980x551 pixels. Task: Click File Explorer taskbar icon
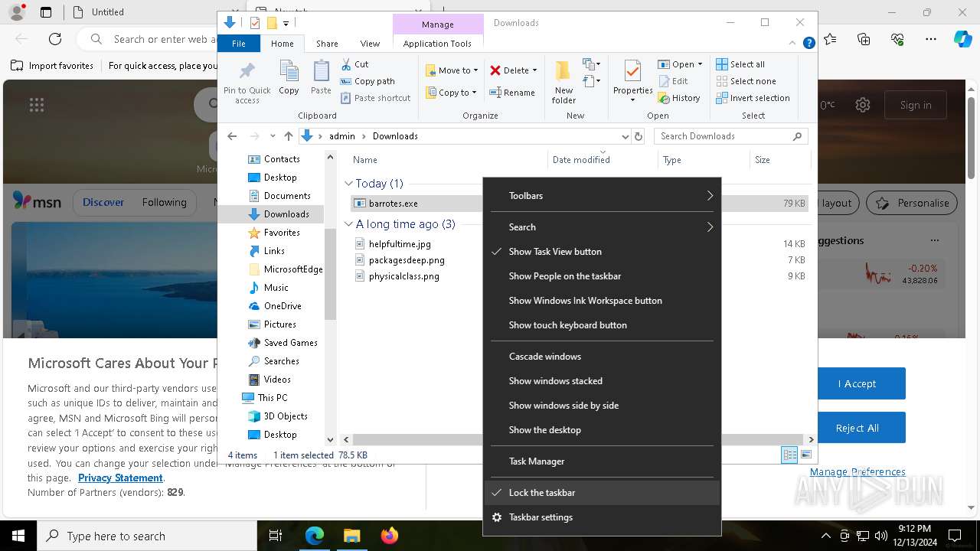(351, 536)
